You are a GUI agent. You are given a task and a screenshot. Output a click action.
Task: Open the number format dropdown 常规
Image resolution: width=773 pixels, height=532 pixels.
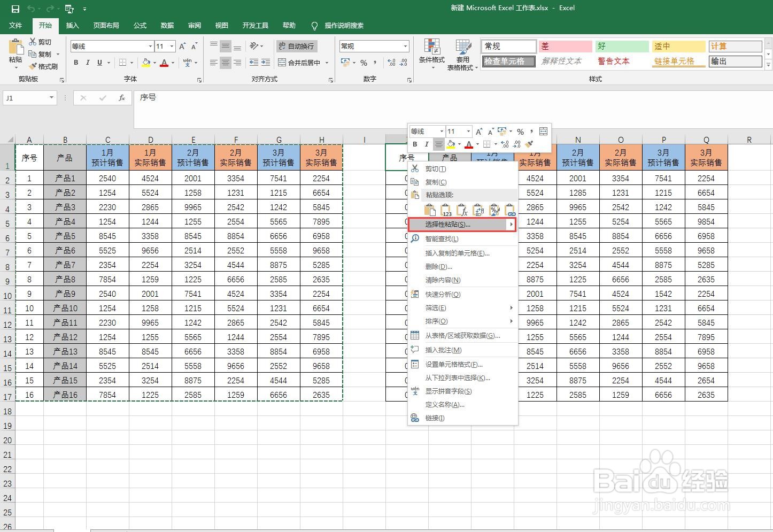406,47
